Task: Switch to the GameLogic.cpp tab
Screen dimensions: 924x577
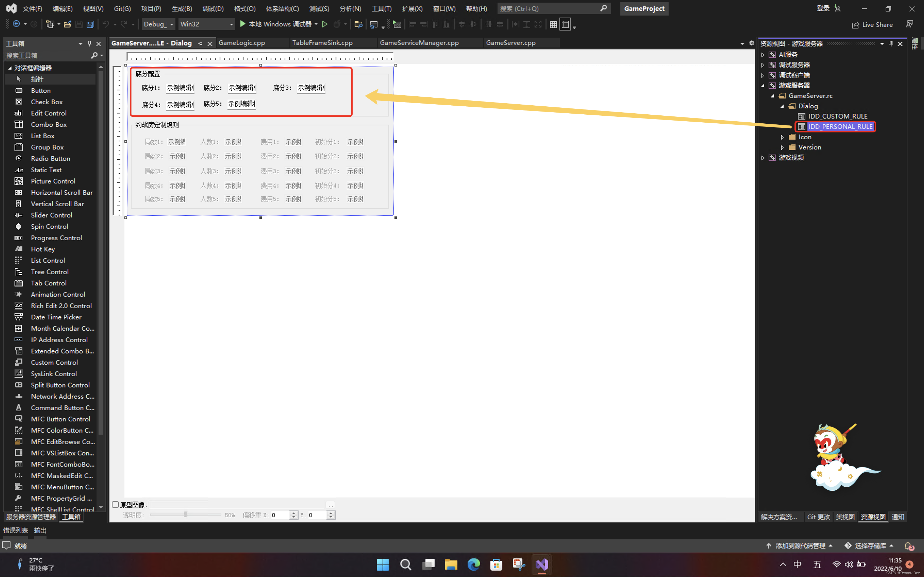Action: click(242, 43)
